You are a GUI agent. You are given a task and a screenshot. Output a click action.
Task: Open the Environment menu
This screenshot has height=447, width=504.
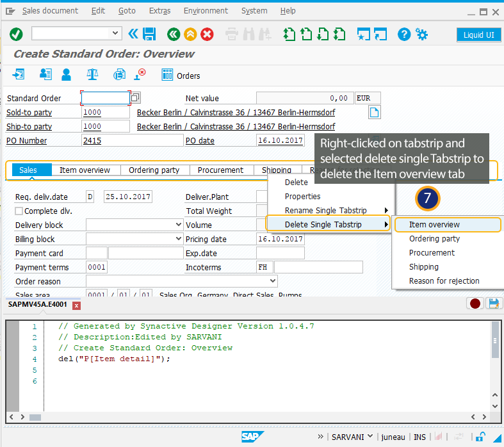(x=206, y=11)
